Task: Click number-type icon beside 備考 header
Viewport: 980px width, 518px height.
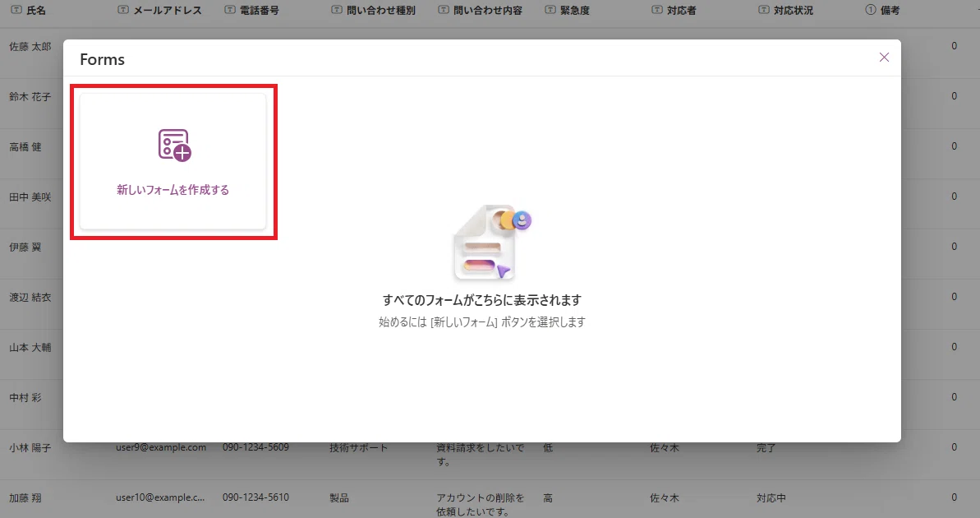Action: (871, 10)
